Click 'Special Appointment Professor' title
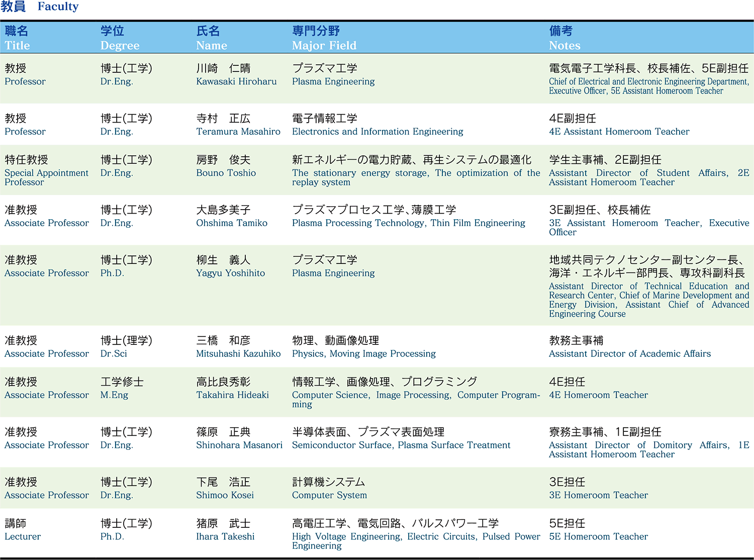The width and height of the screenshot is (754, 560). 46,177
